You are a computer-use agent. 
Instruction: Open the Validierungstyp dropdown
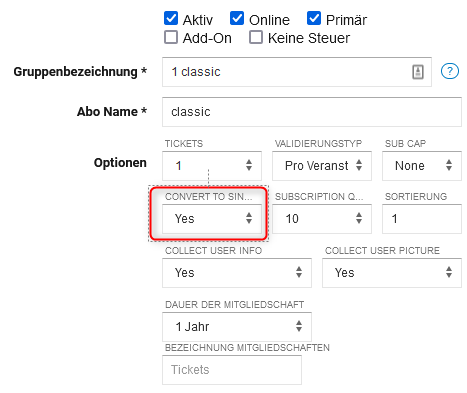pyautogui.click(x=322, y=166)
